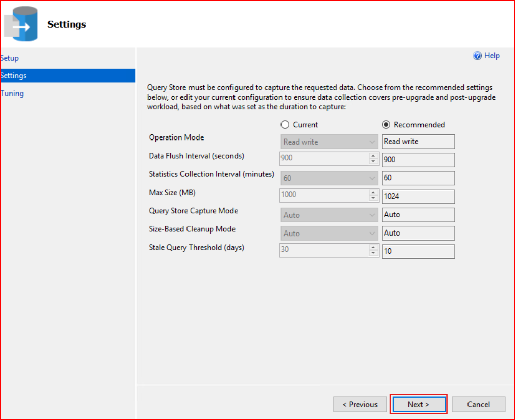This screenshot has height=420, width=515.
Task: Open Query Store Capture Mode current dropdown
Action: pos(329,215)
